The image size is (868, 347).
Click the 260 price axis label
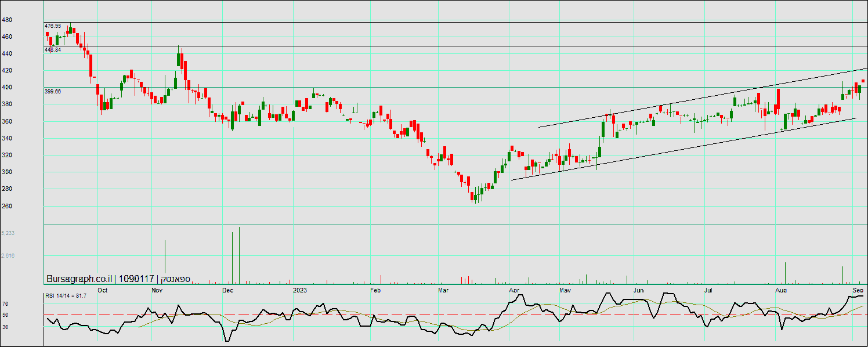coord(7,206)
